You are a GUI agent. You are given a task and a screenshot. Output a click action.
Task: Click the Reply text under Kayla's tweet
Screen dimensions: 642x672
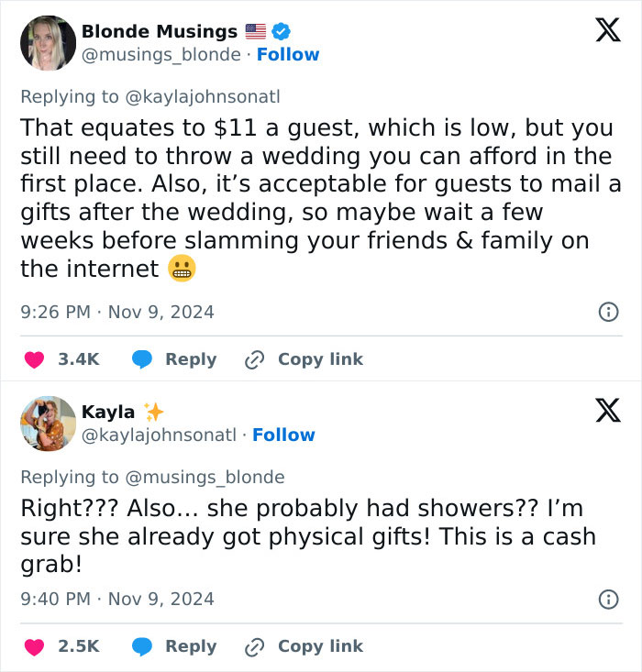[x=191, y=646]
